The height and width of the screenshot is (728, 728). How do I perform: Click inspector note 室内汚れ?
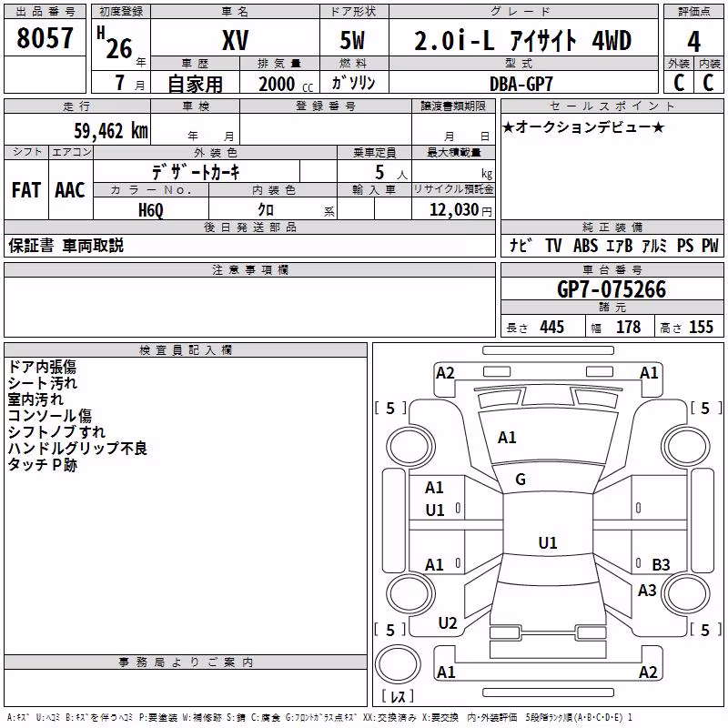point(35,399)
